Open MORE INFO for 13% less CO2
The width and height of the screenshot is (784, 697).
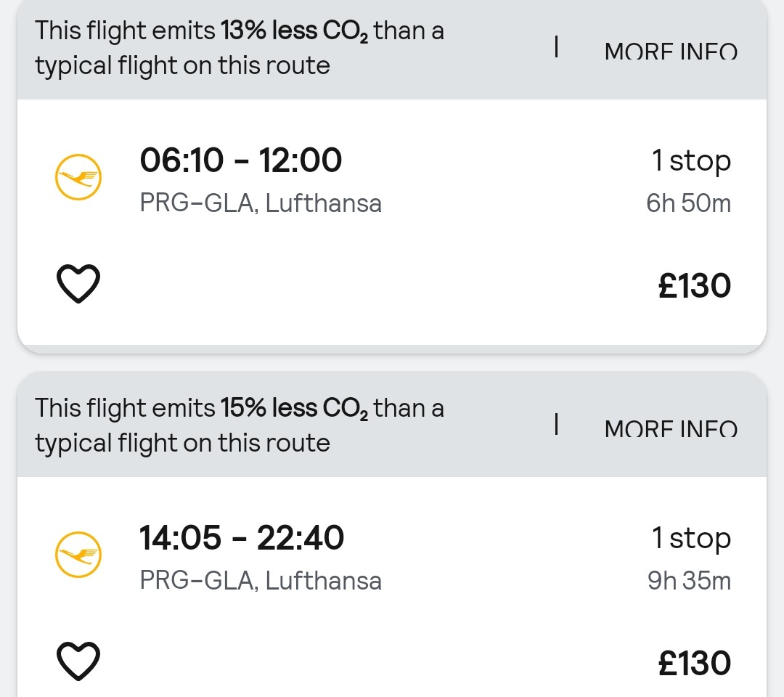(670, 52)
